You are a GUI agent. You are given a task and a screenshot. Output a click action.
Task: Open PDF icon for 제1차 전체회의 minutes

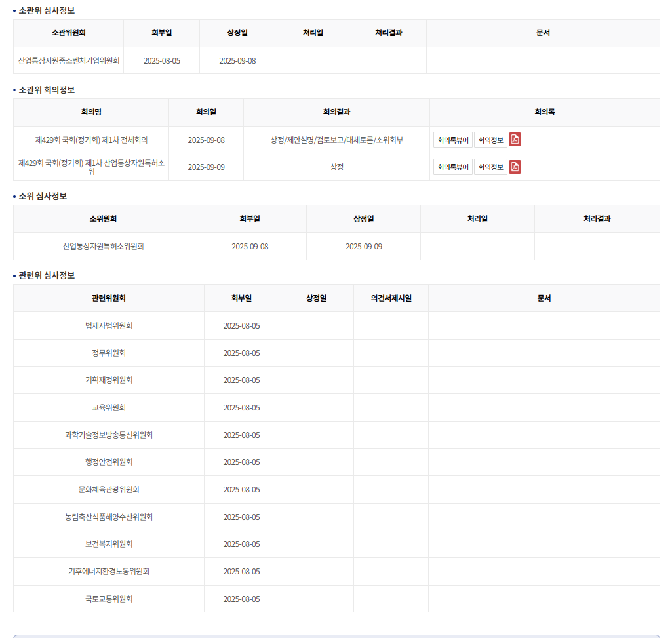[515, 140]
